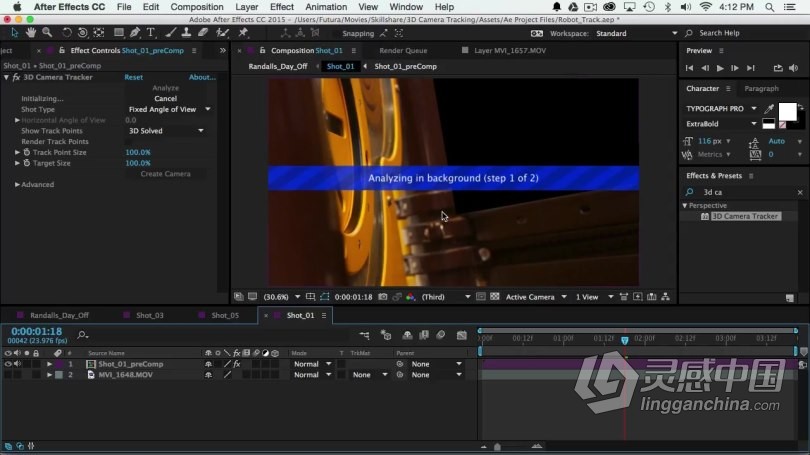Select the Clone Stamp tool
The image size is (810, 455).
coord(186,33)
